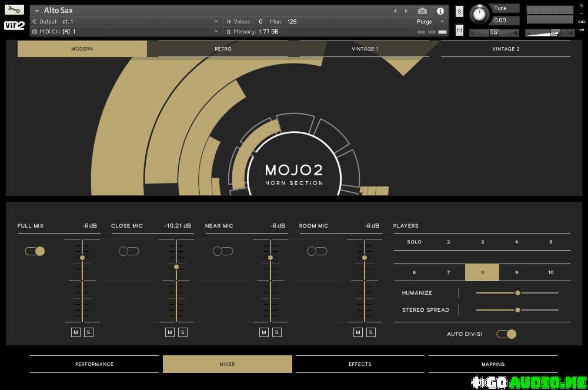Select SOLO player count

pos(415,242)
